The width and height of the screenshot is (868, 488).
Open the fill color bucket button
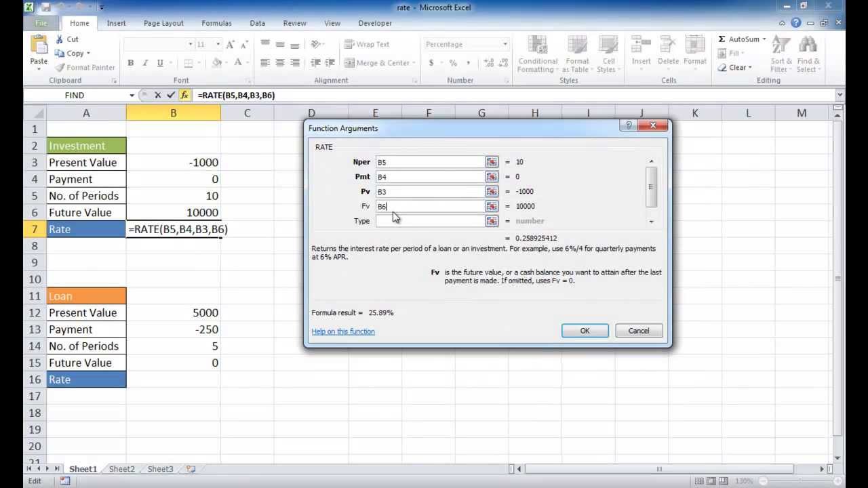[216, 63]
